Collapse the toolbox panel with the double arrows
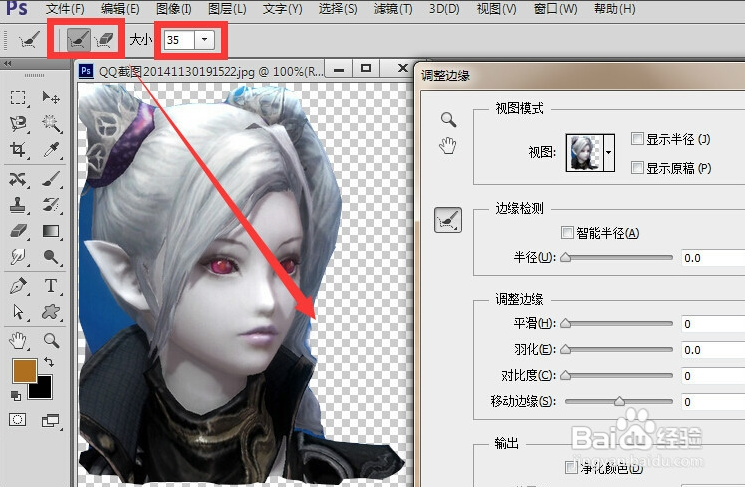This screenshot has height=487, width=745. pyautogui.click(x=8, y=64)
